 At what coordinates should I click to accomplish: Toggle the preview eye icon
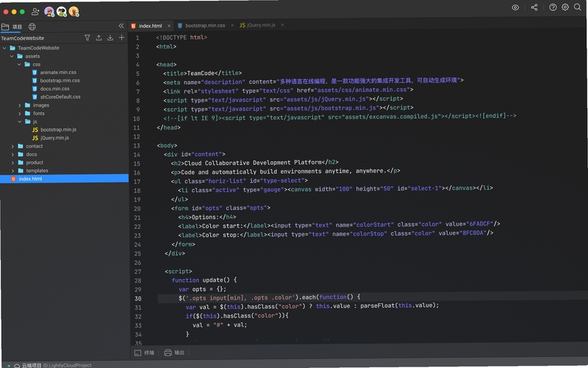coord(515,7)
